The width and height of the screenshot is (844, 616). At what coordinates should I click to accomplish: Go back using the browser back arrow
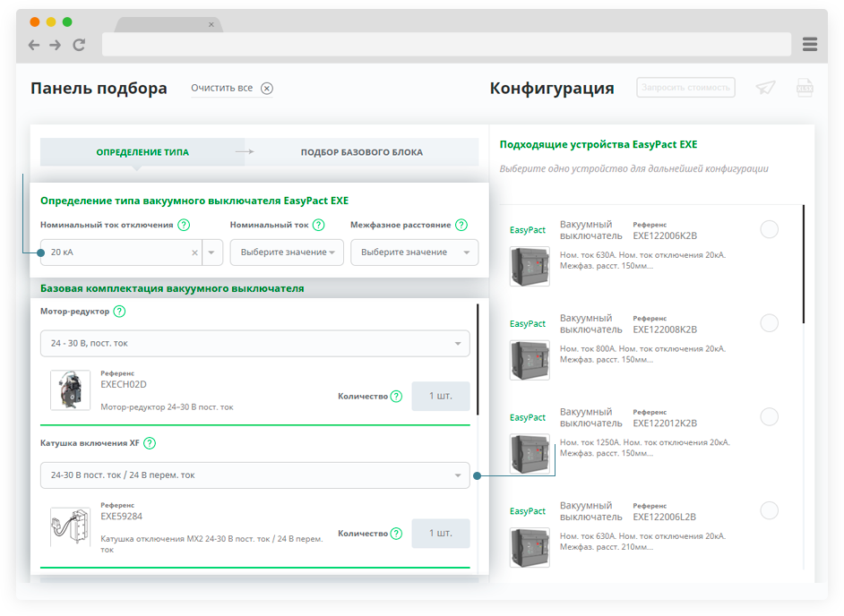[x=34, y=45]
